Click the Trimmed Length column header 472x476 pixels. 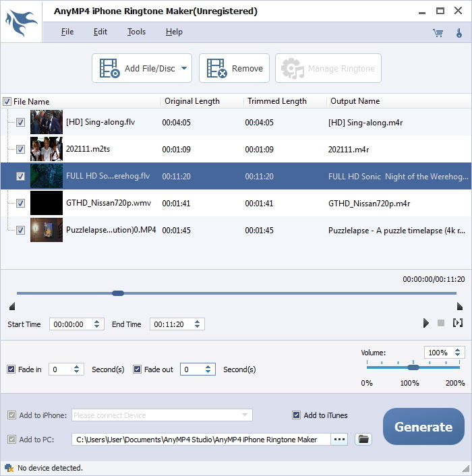click(277, 101)
